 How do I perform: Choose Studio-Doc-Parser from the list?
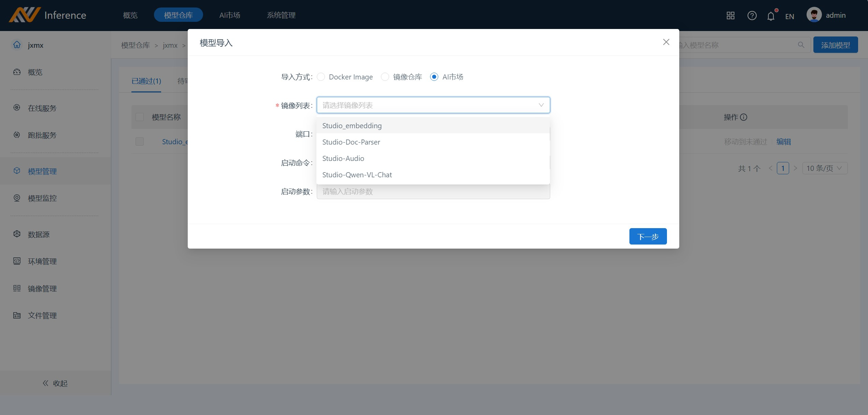tap(351, 142)
